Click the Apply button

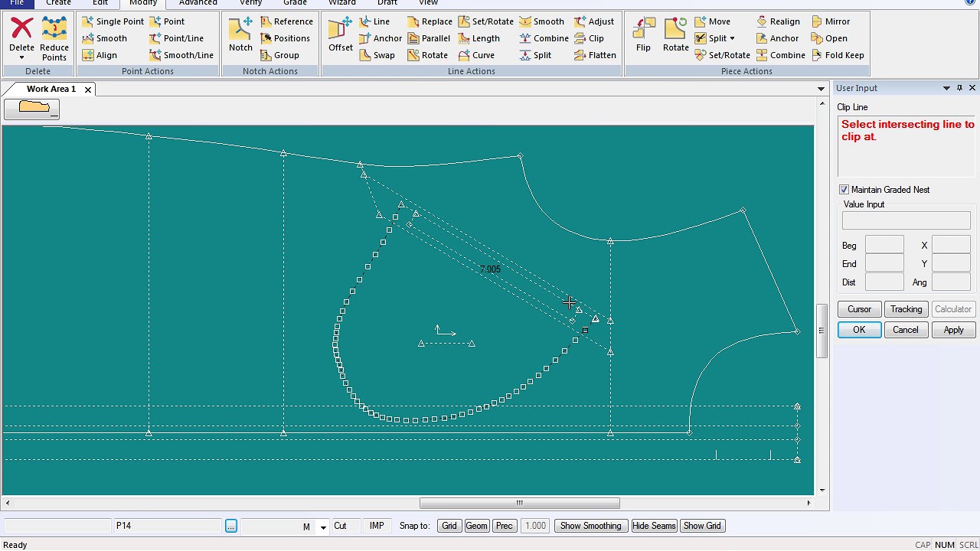coord(953,330)
